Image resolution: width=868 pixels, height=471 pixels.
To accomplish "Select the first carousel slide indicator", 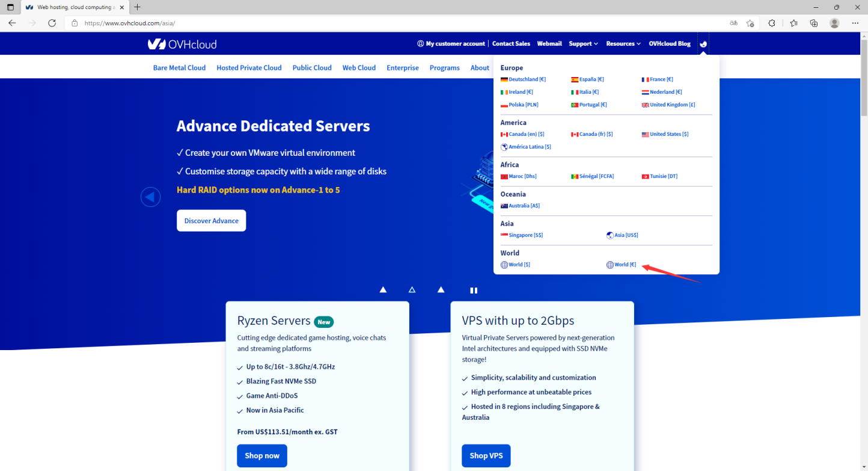I will click(383, 290).
